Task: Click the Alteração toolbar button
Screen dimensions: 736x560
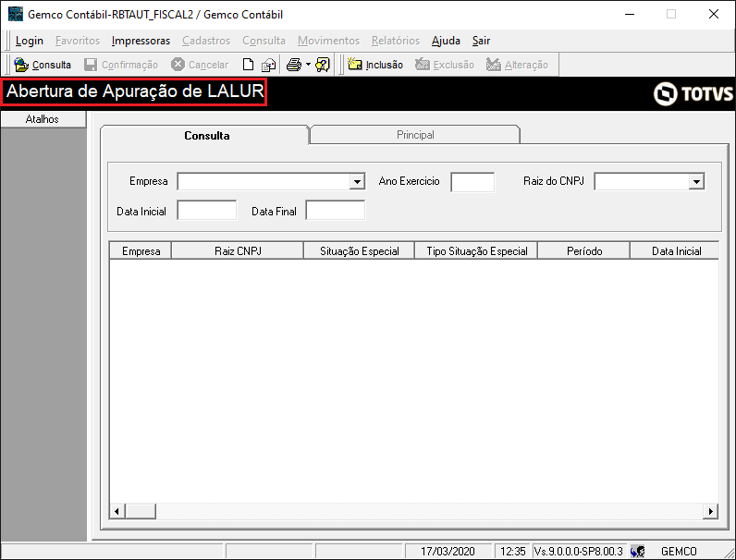Action: click(x=517, y=65)
